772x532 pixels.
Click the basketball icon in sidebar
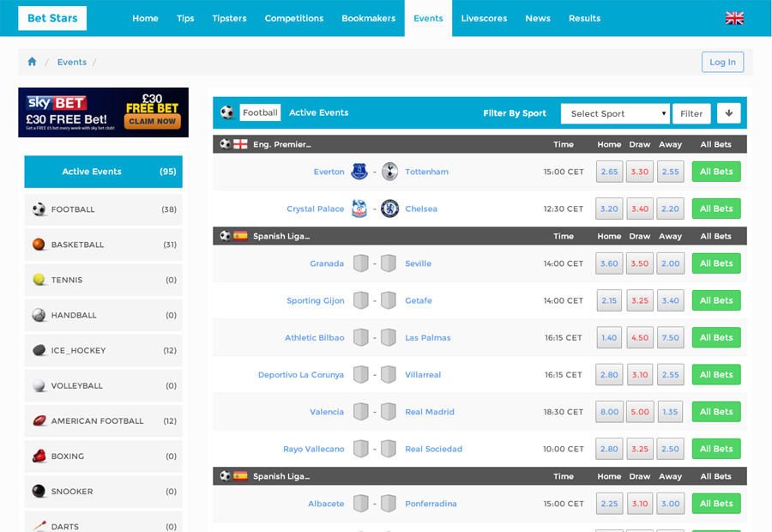[39, 245]
